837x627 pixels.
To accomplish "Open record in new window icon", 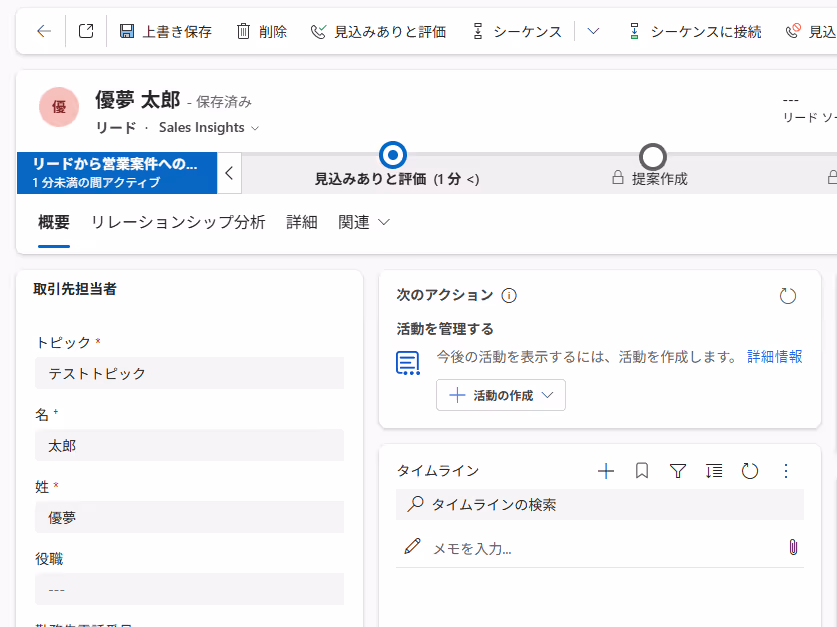I will point(86,31).
